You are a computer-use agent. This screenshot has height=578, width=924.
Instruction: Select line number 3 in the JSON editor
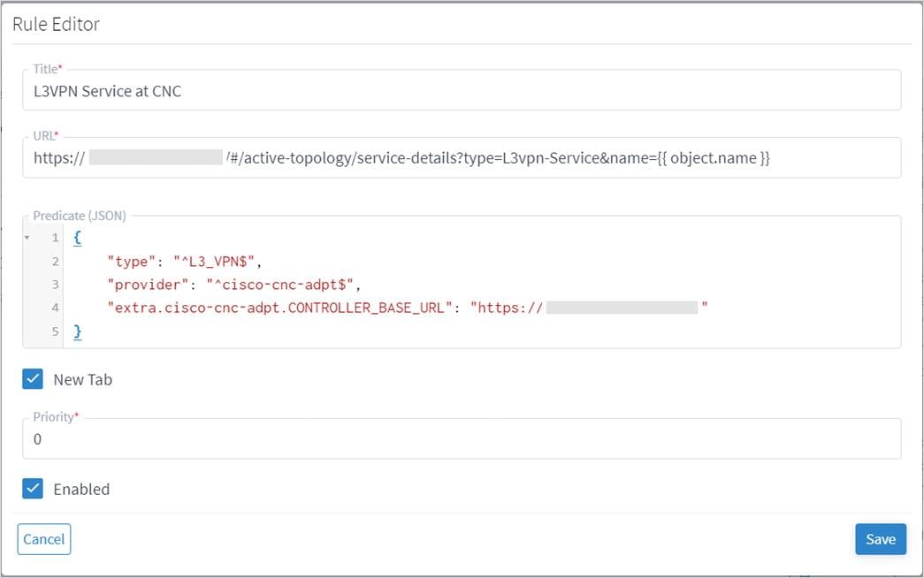click(54, 285)
